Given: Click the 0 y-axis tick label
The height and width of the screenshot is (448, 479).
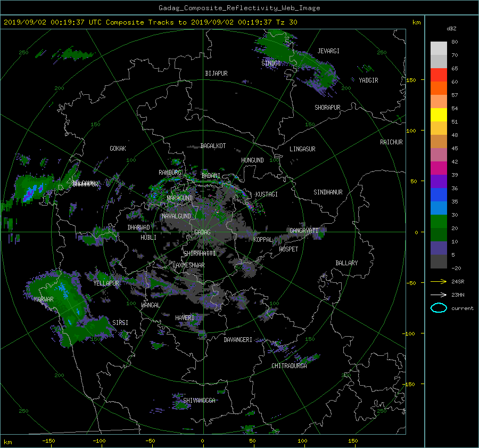Looking at the screenshot, I should pos(416,232).
